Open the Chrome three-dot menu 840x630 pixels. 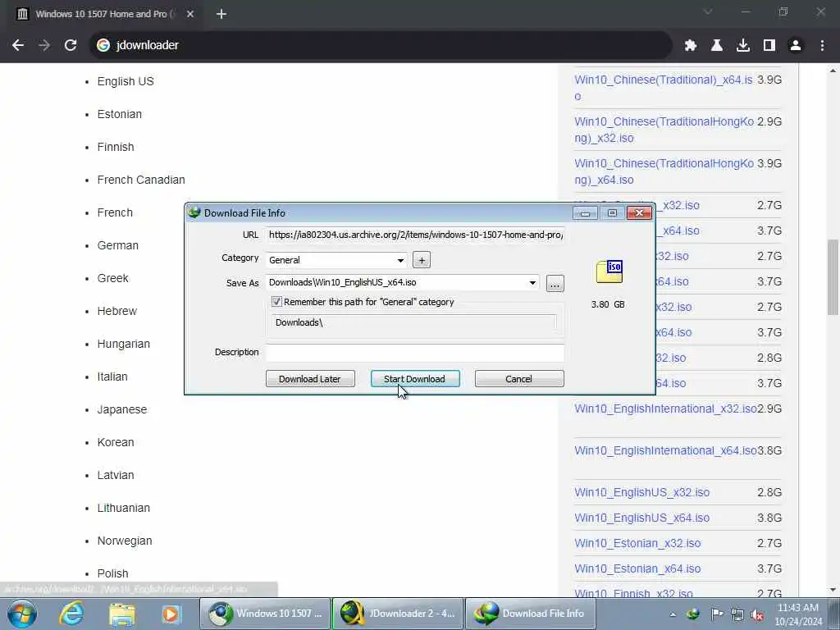point(822,46)
